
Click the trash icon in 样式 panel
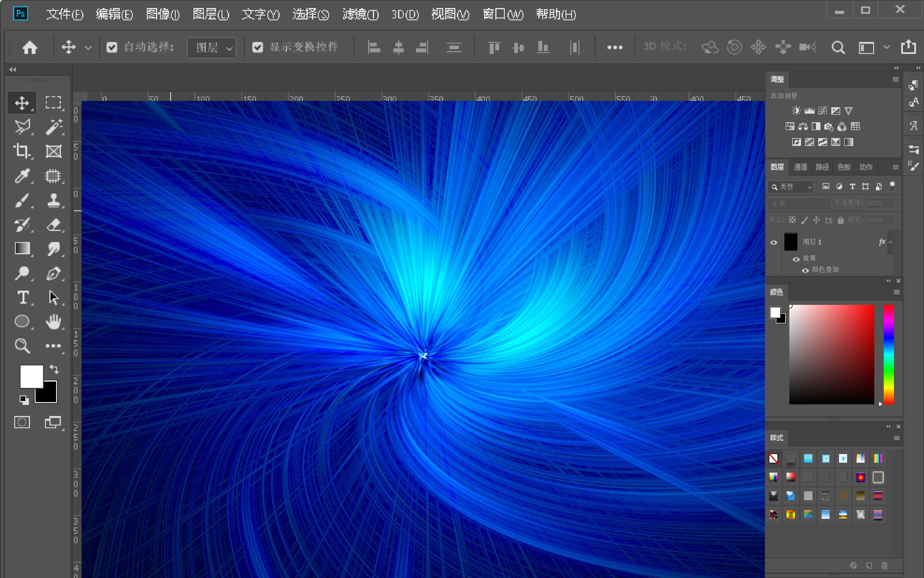pyautogui.click(x=885, y=565)
